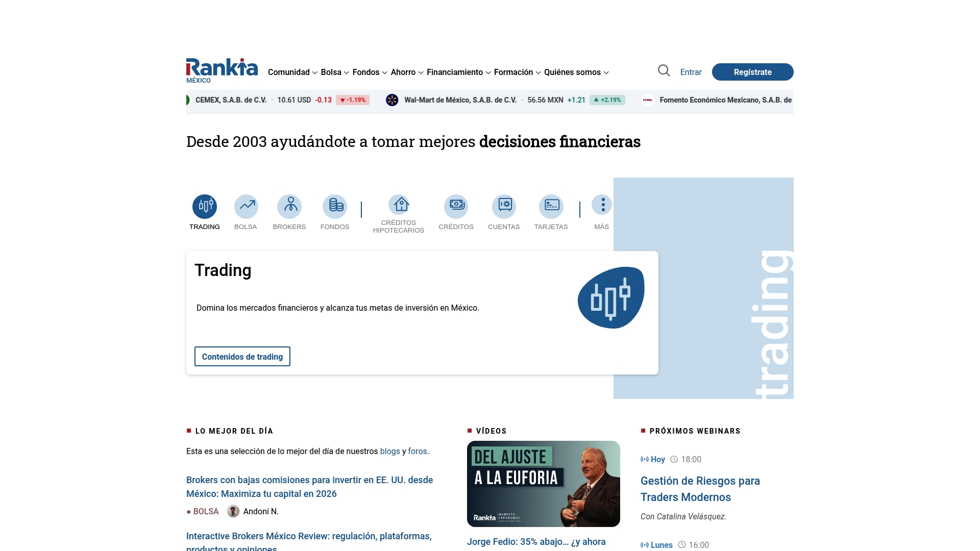The image size is (980, 551).
Task: Open the Formación dropdown menu
Action: (x=513, y=72)
